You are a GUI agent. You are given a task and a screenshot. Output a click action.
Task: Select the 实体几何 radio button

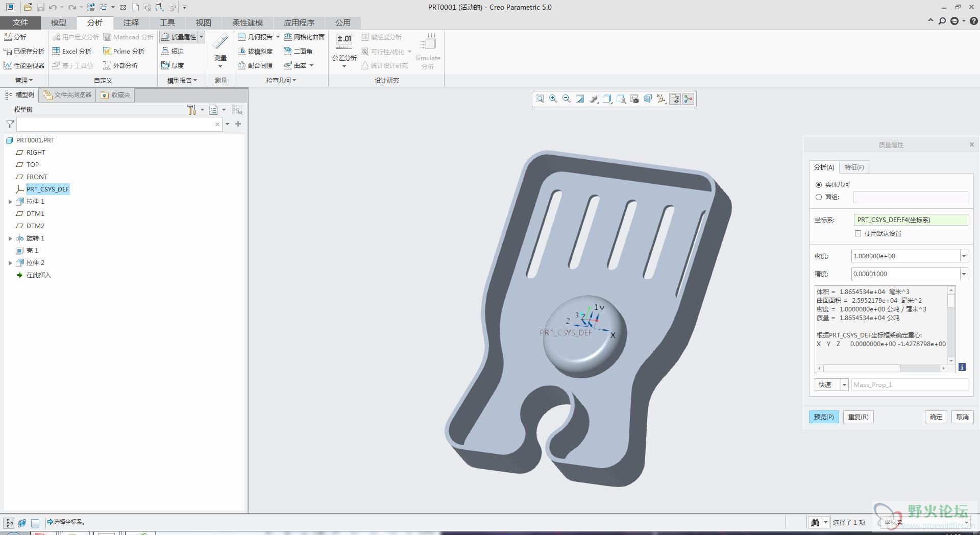[x=819, y=185]
